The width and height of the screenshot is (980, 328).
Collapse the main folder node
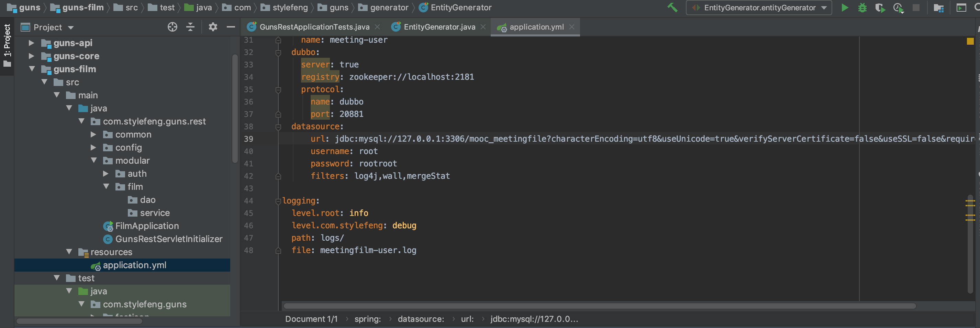56,95
